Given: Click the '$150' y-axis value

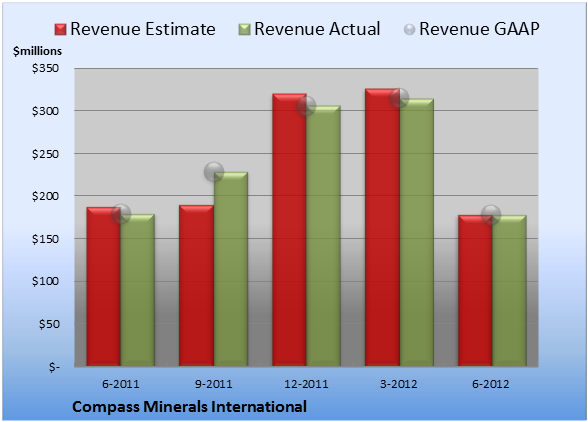Looking at the screenshot, I should [45, 239].
